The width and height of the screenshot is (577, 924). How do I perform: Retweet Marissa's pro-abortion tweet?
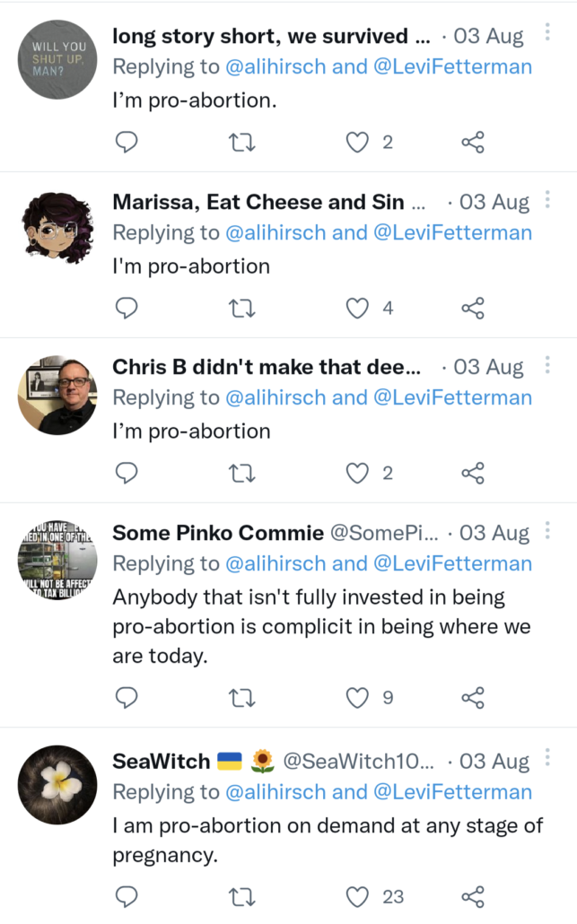(242, 309)
